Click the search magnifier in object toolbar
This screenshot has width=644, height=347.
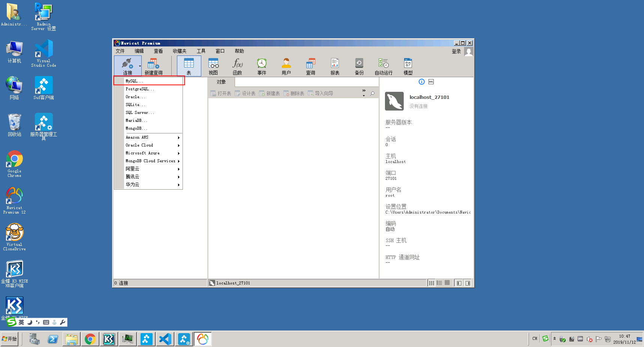(x=372, y=93)
